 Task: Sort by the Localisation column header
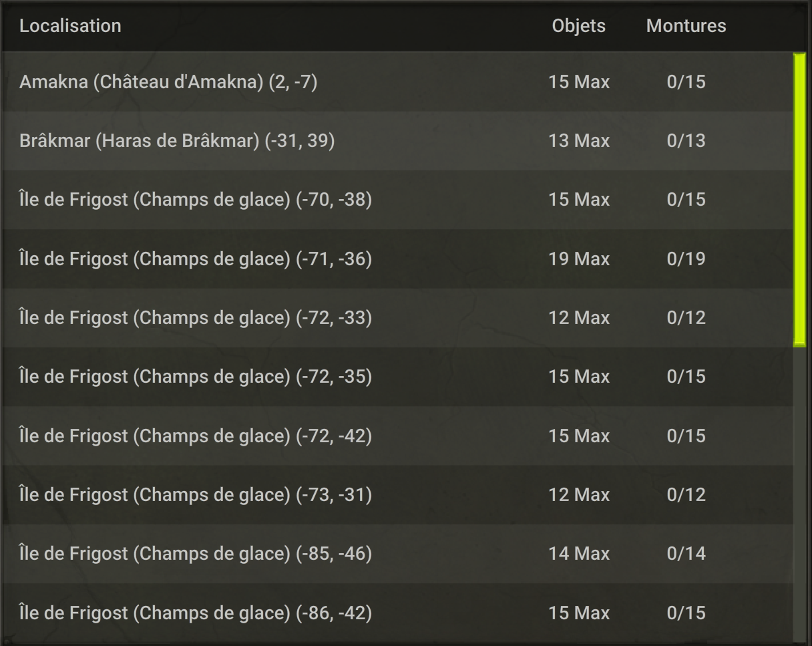[70, 26]
